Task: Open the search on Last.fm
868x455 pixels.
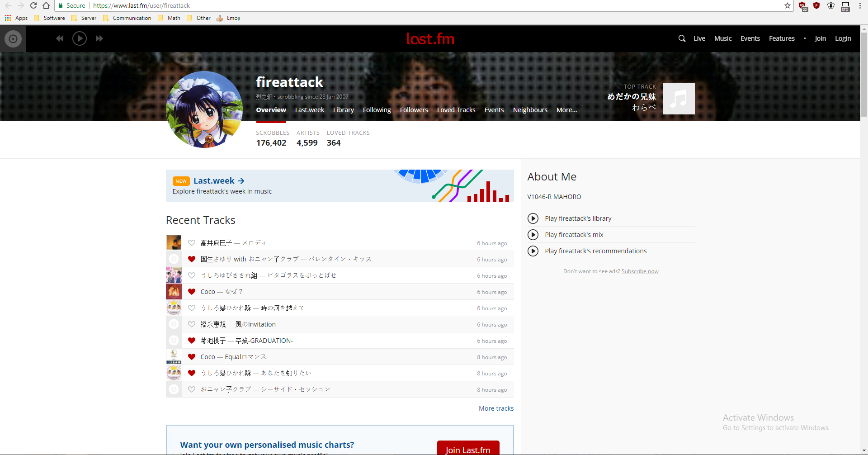Action: [x=681, y=38]
